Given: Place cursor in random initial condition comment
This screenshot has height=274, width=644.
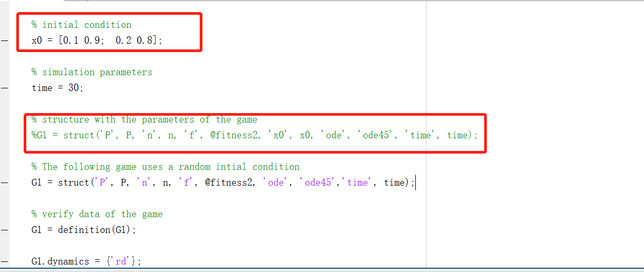Looking at the screenshot, I should (166, 167).
